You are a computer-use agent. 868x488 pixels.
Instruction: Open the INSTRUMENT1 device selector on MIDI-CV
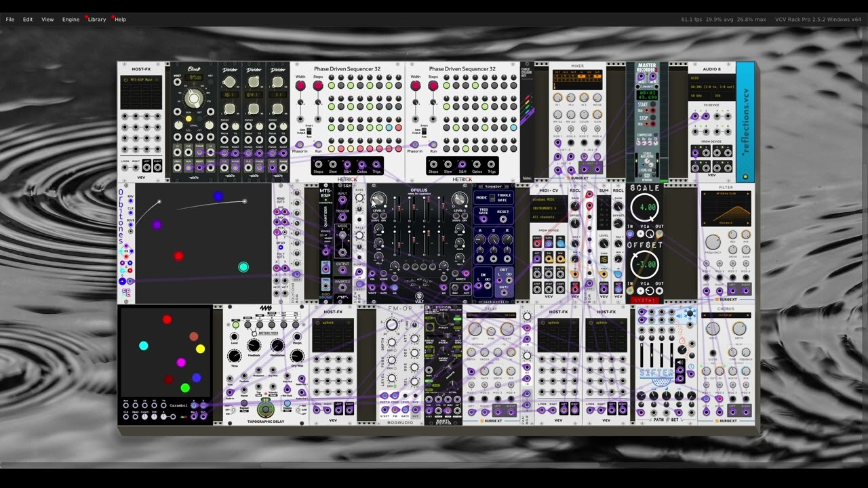click(549, 208)
